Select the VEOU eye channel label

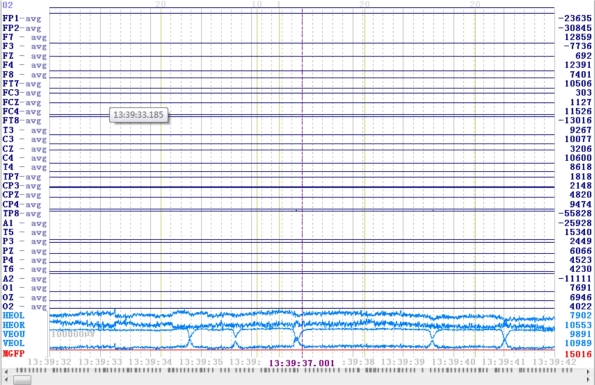[14, 334]
